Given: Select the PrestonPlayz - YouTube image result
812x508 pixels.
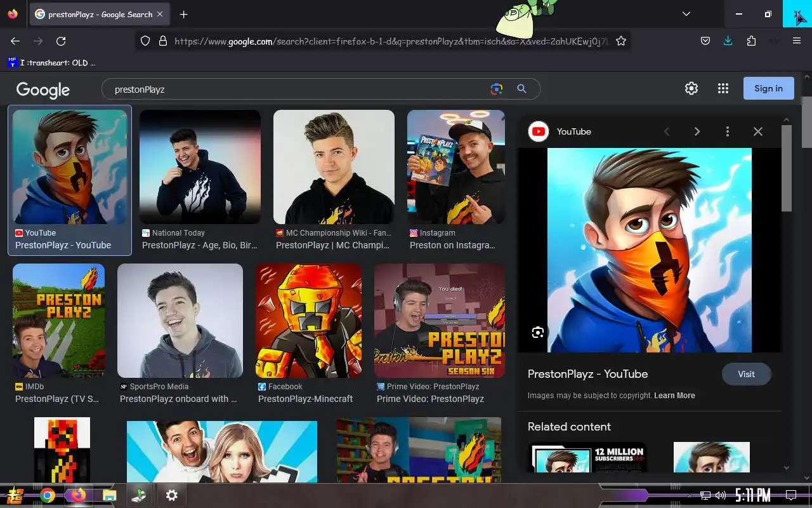Looking at the screenshot, I should coord(70,180).
